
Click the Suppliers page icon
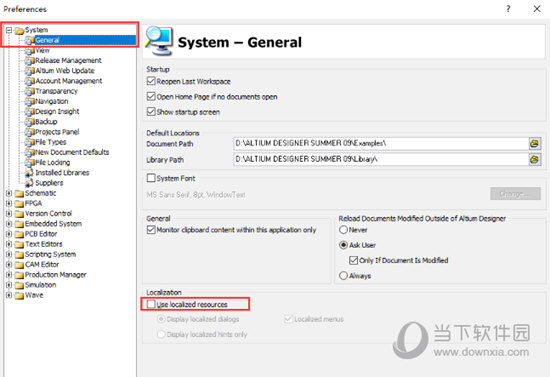tap(30, 183)
